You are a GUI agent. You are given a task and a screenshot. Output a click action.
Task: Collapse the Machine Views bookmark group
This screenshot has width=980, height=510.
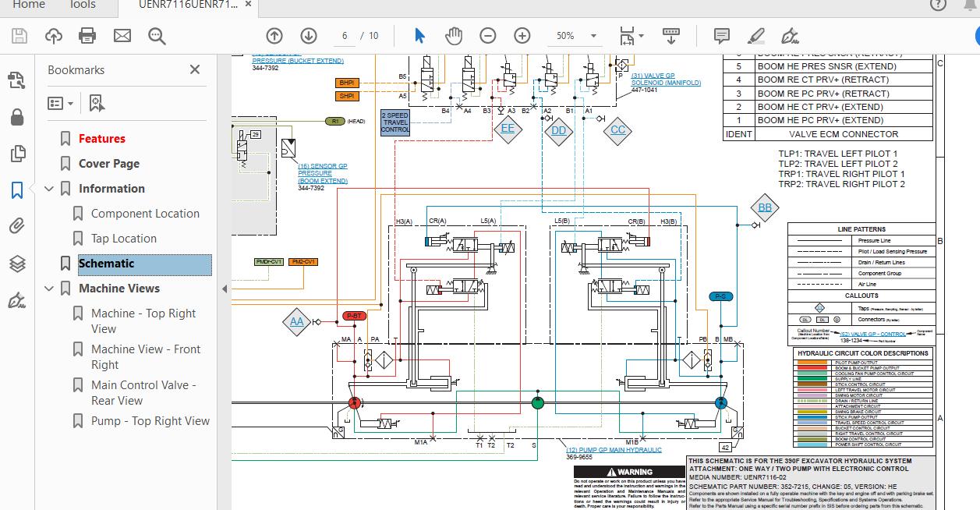[x=50, y=289]
